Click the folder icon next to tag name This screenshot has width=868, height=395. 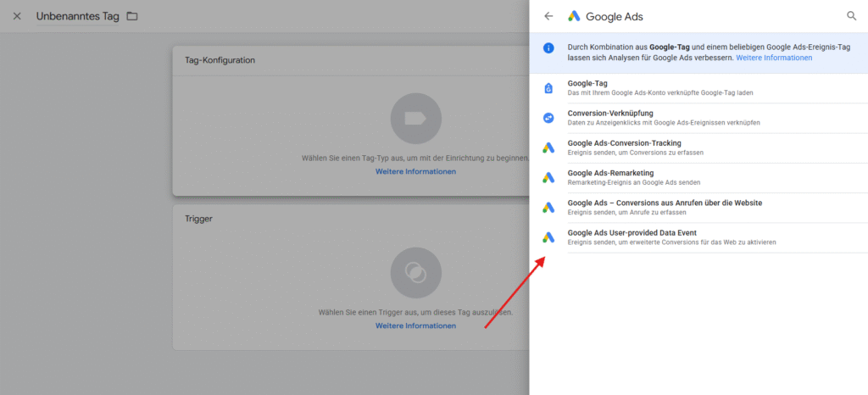click(x=131, y=16)
